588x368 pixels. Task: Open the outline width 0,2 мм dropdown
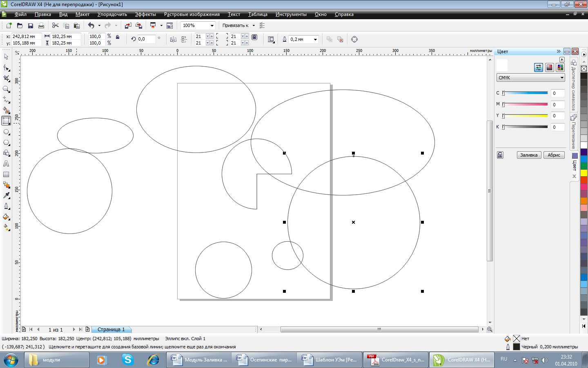315,40
